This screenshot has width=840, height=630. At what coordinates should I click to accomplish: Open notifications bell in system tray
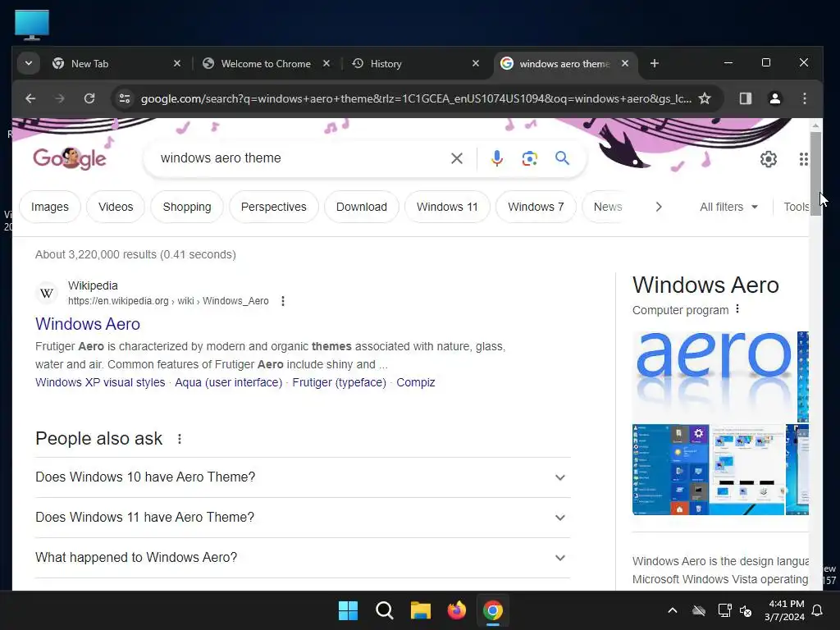817,610
